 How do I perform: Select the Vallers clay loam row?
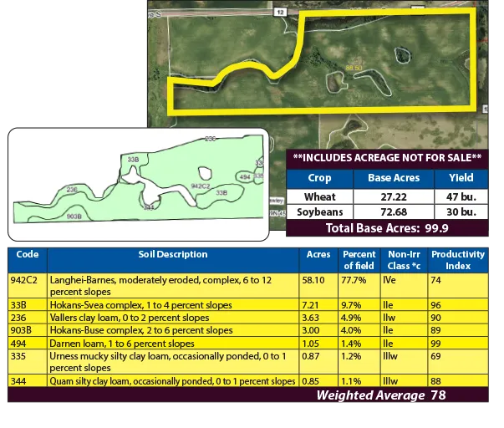click(173, 318)
